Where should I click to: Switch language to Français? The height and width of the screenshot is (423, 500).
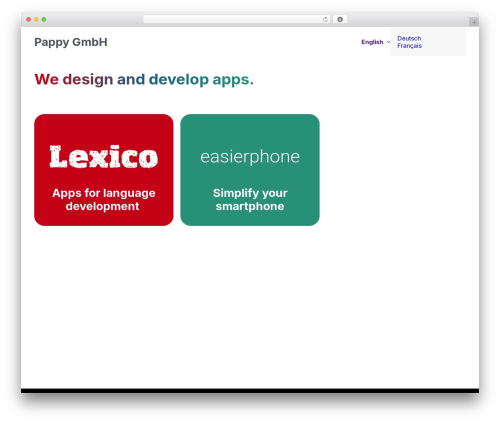pos(409,46)
